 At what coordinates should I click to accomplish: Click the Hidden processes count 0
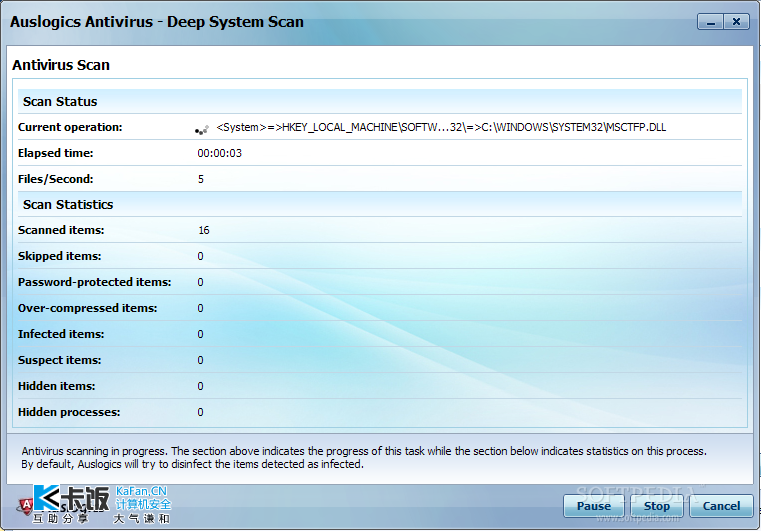(200, 413)
